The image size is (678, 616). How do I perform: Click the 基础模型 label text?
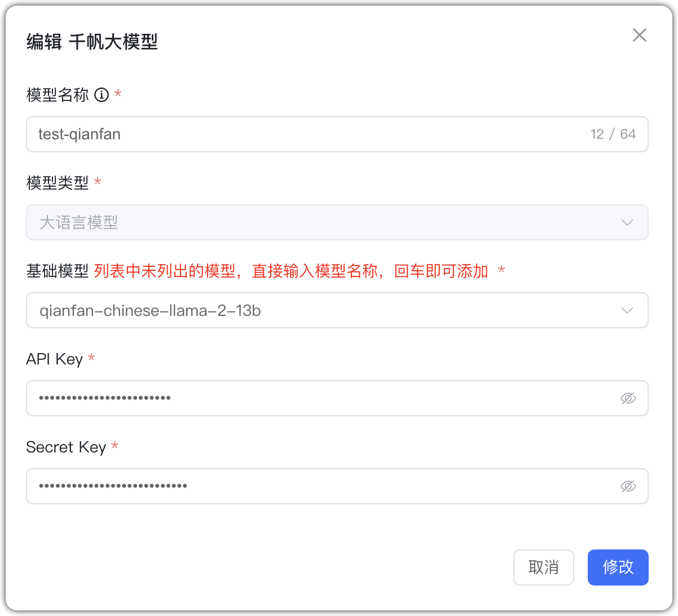tap(58, 271)
